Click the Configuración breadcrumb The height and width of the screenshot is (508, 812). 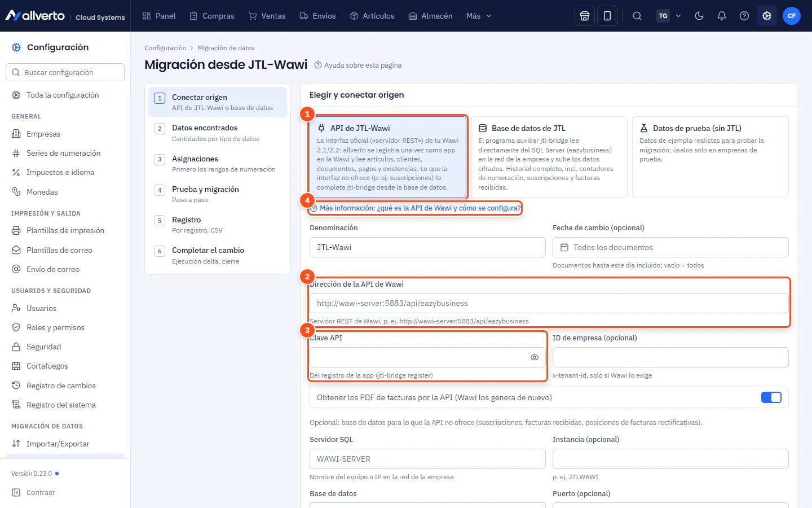pyautogui.click(x=165, y=48)
